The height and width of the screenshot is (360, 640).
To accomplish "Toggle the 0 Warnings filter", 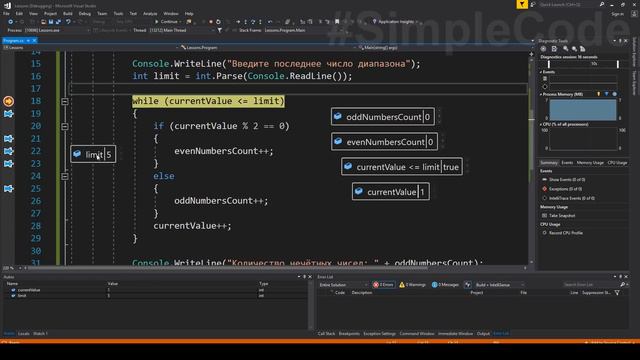I will [412, 284].
